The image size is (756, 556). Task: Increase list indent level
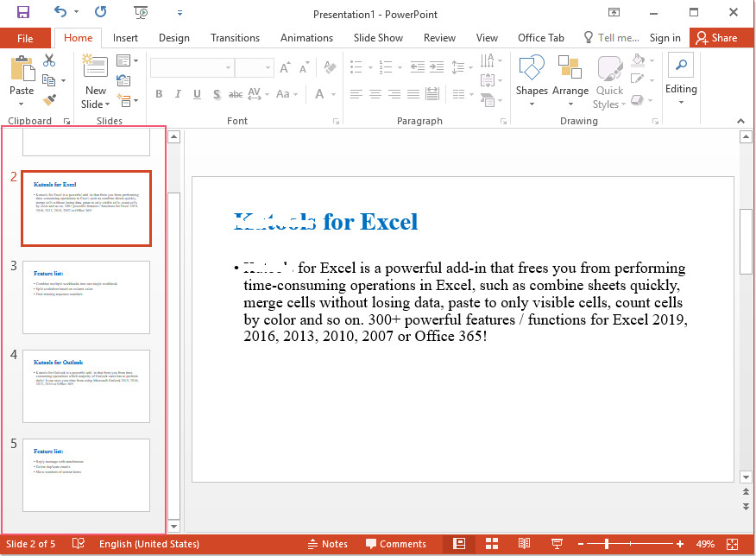[x=437, y=67]
